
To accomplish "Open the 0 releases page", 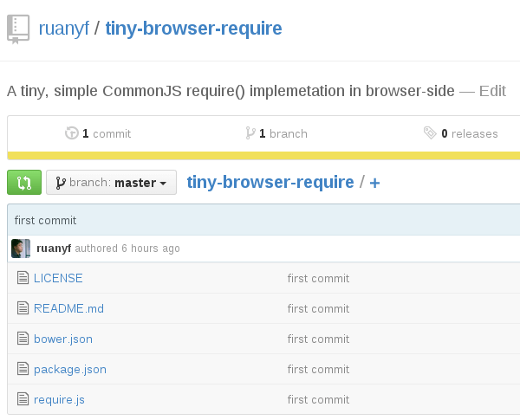I will click(470, 133).
